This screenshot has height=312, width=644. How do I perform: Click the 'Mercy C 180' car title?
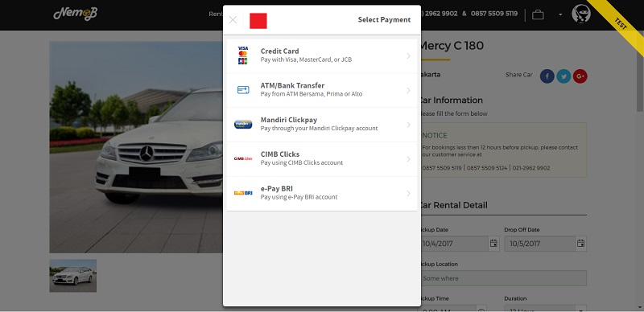point(452,46)
